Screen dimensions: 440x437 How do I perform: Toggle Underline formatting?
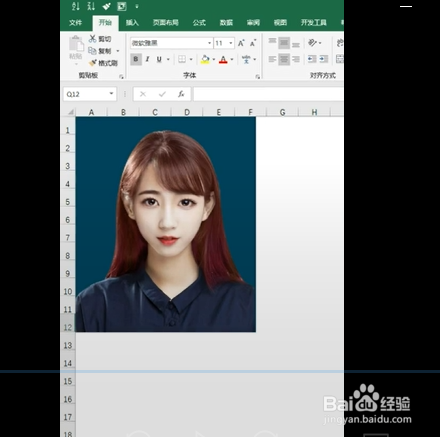pos(159,59)
